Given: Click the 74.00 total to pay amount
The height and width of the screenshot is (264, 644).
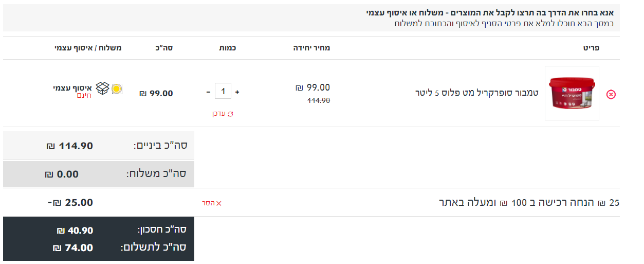Looking at the screenshot, I should 73,248.
